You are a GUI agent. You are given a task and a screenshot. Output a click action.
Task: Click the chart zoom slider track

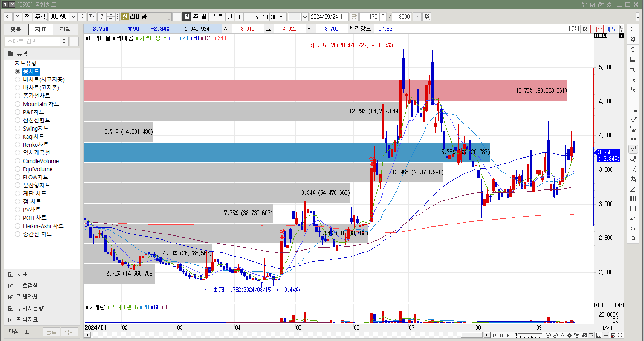(529, 335)
